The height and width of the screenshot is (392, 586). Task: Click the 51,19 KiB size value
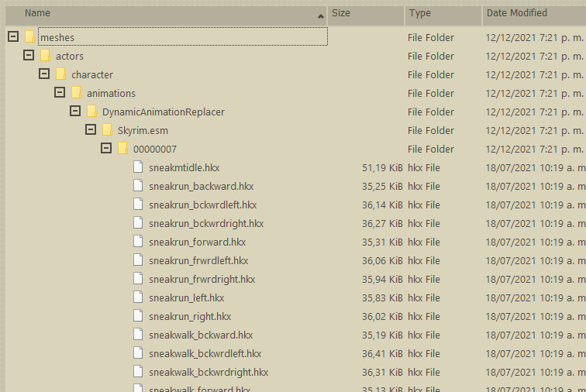pos(382,168)
